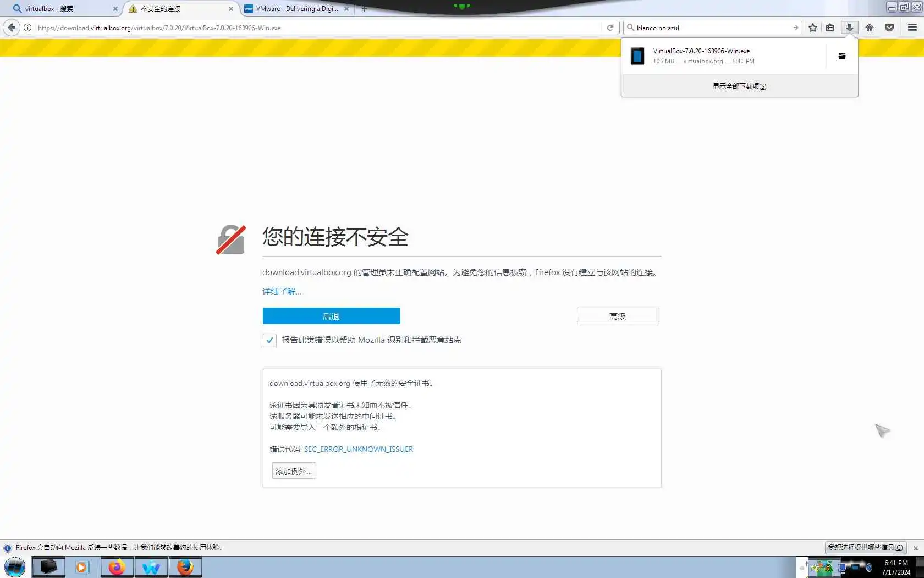
Task: Click the VirtualBox installer file icon in downloads
Action: tap(637, 56)
